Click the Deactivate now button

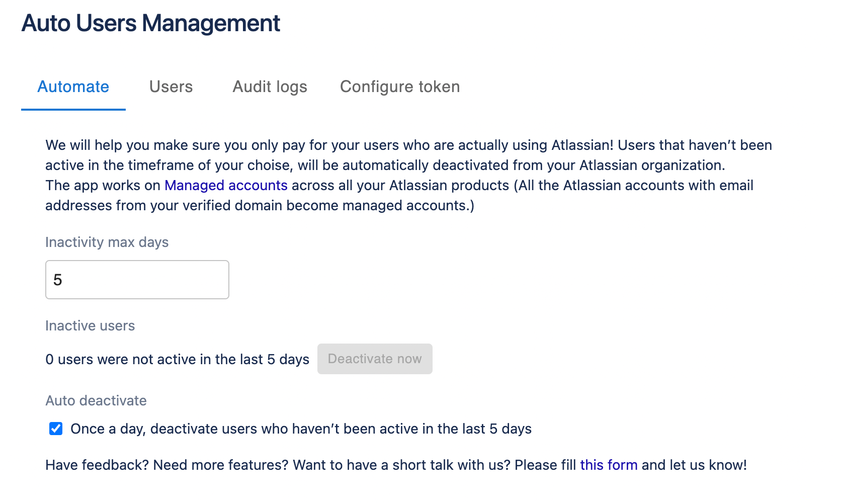pos(375,359)
